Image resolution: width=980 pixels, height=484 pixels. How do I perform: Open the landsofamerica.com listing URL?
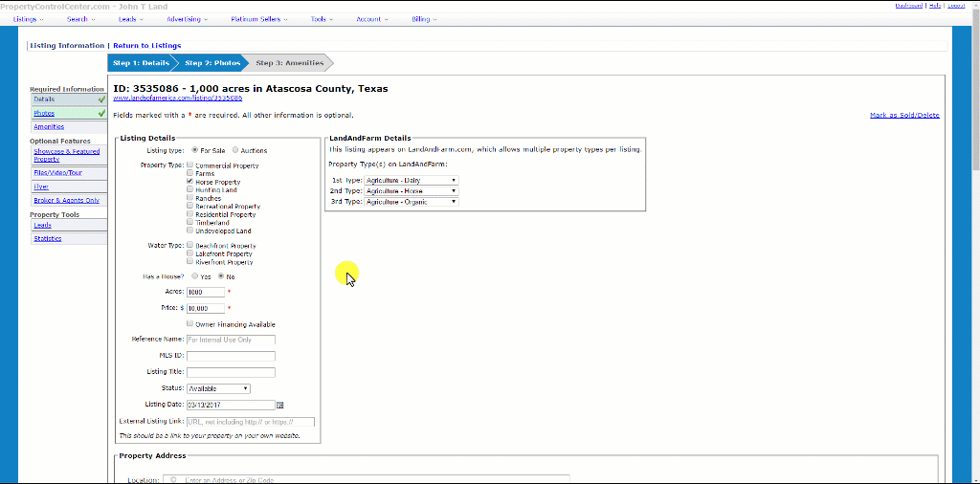(177, 99)
